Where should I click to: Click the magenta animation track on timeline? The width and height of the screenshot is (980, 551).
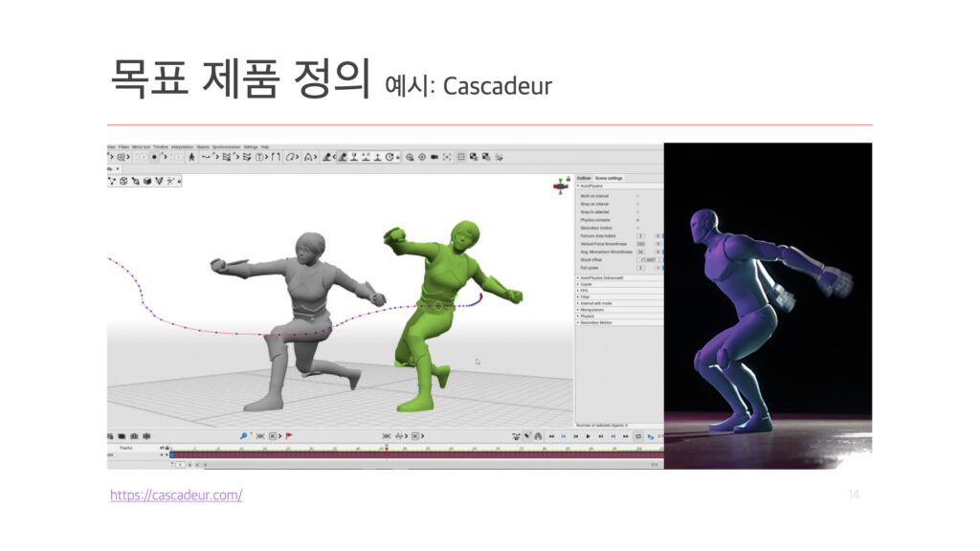tap(416, 455)
